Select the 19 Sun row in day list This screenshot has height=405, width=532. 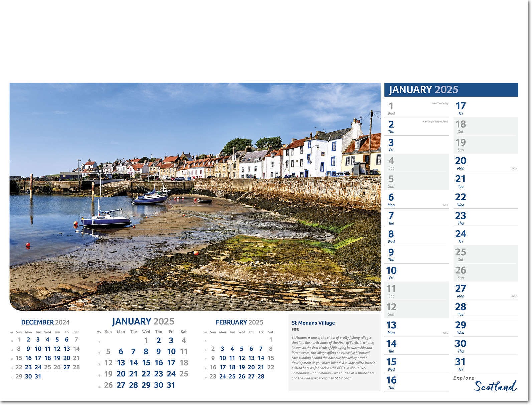[x=486, y=145]
